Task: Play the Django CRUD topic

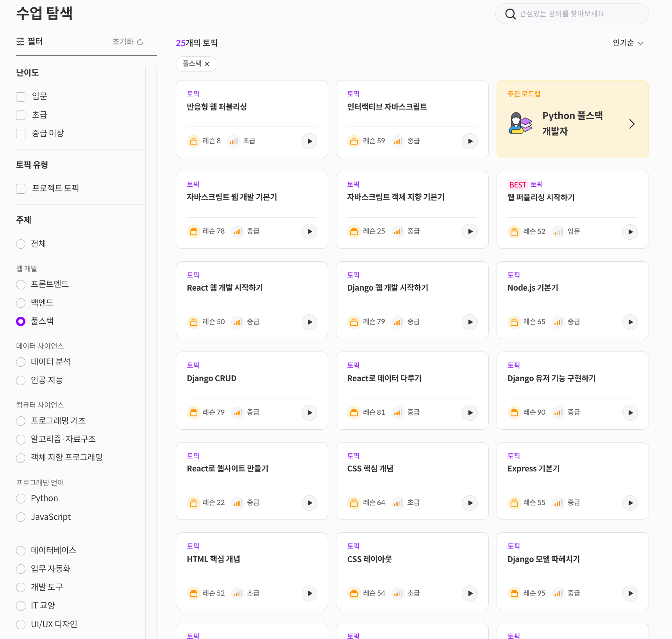Action: click(309, 413)
